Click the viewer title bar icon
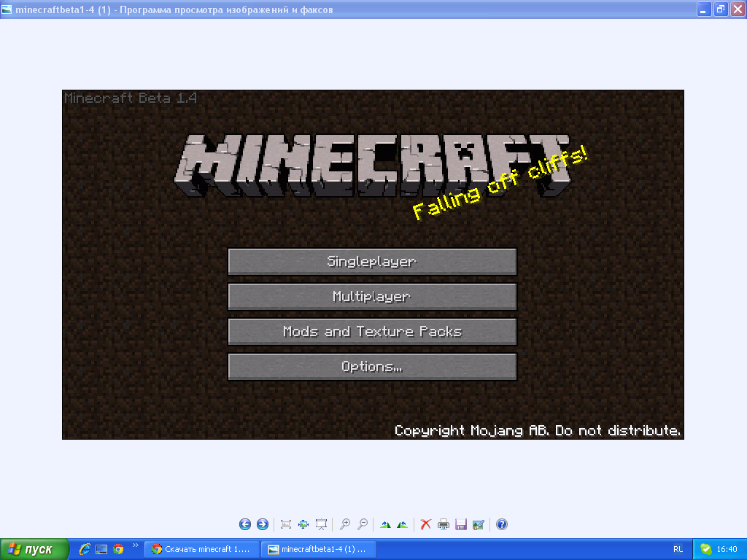 click(x=7, y=9)
